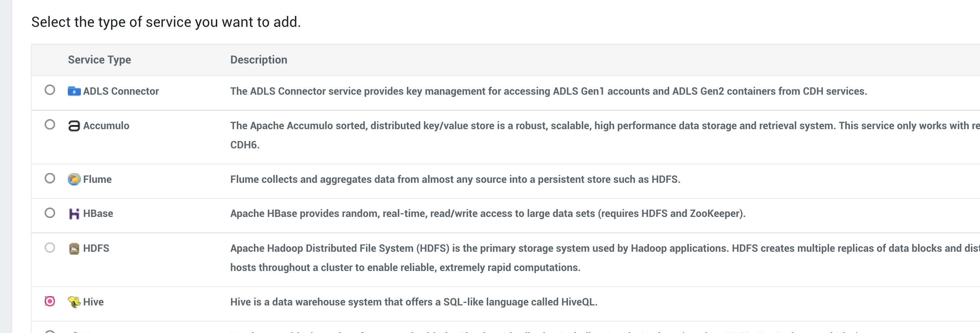Select the ADLS Connector radio button

[50, 90]
